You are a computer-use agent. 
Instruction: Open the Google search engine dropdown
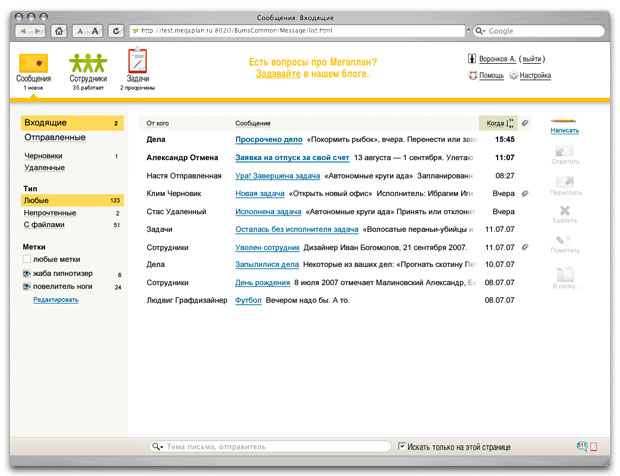tap(482, 31)
